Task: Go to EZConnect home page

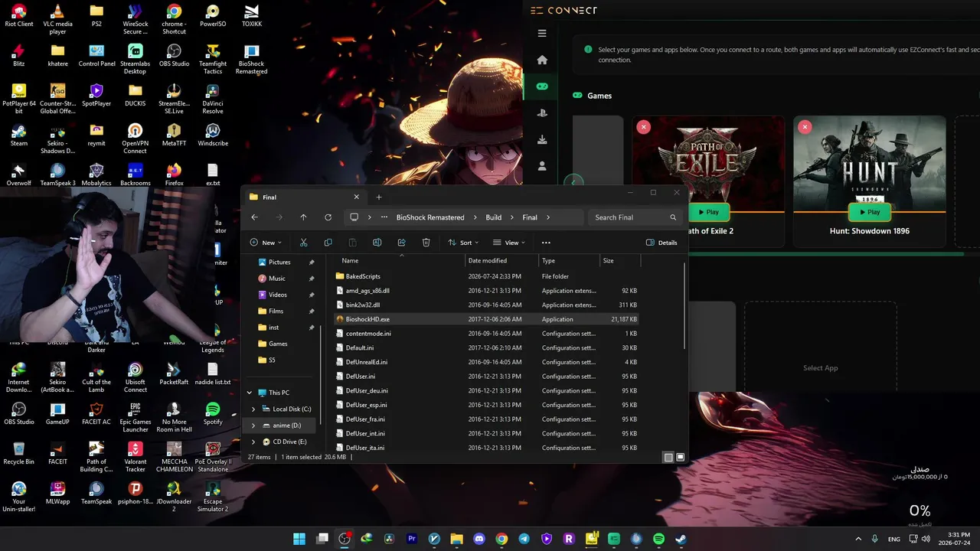Action: coord(542,60)
